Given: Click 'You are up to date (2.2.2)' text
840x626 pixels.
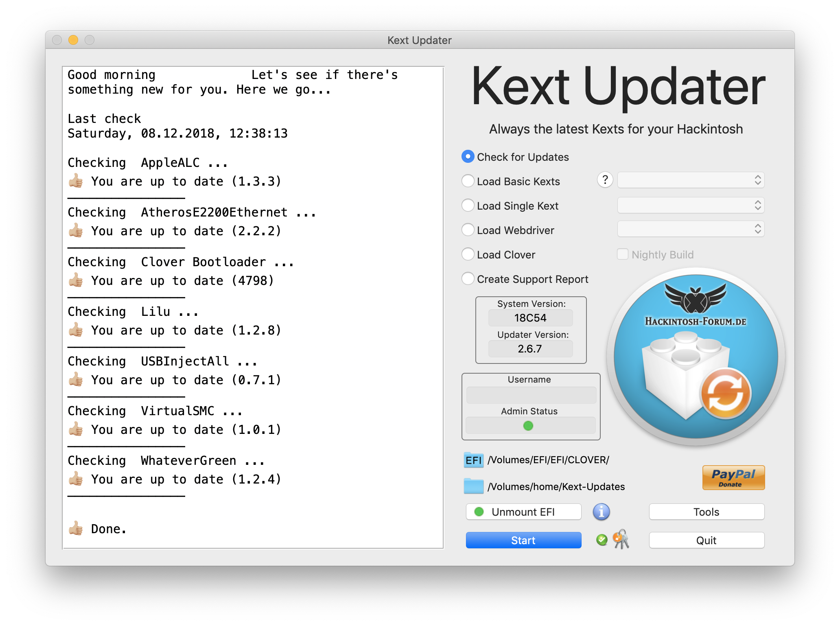Looking at the screenshot, I should point(186,231).
